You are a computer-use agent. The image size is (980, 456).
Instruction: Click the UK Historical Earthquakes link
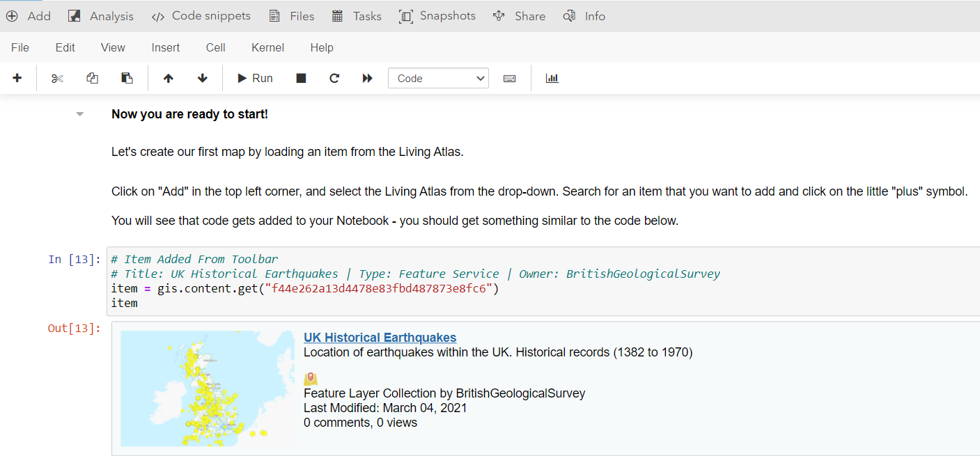380,338
